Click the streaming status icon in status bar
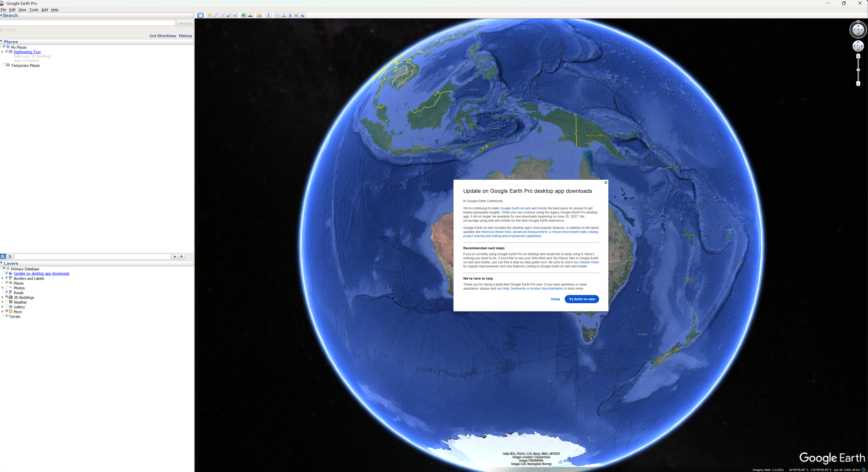Image resolution: width=868 pixels, height=472 pixels. 863,470
